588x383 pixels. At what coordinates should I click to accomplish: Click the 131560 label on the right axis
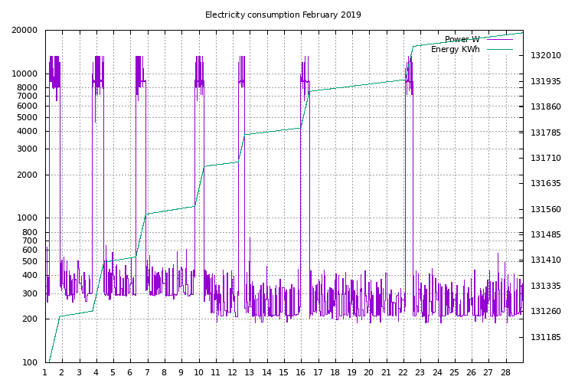click(x=545, y=209)
